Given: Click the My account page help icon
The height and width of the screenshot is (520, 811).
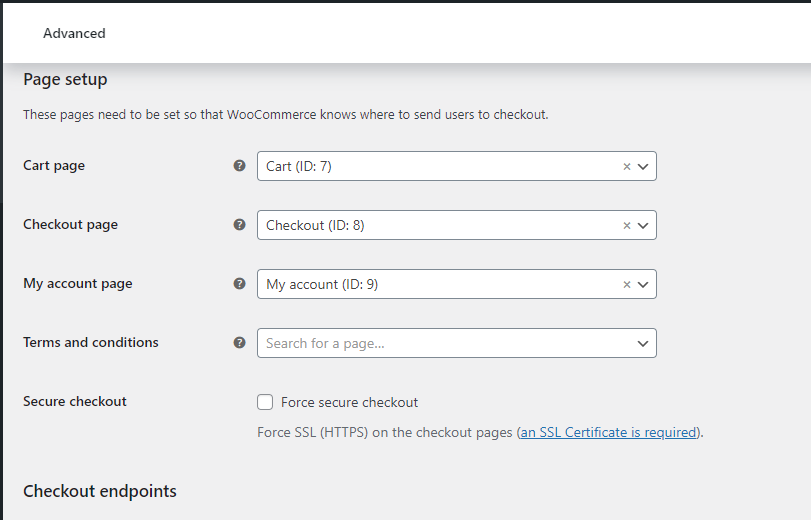Looking at the screenshot, I should point(239,284).
